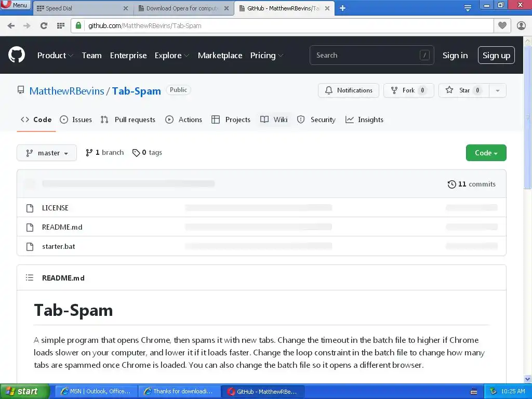The height and width of the screenshot is (399, 532).
Task: Click the green padlock security icon
Action: pos(78,25)
